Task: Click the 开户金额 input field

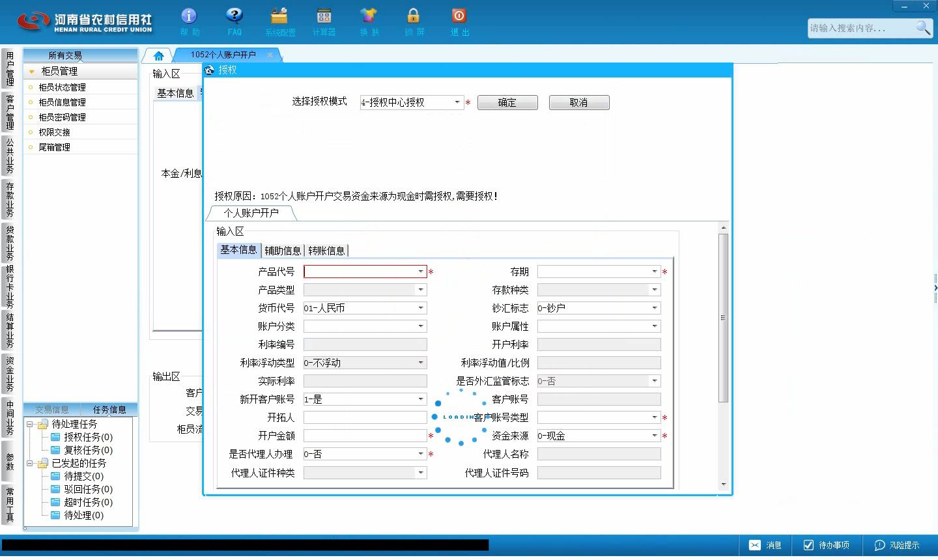Action: 365,436
